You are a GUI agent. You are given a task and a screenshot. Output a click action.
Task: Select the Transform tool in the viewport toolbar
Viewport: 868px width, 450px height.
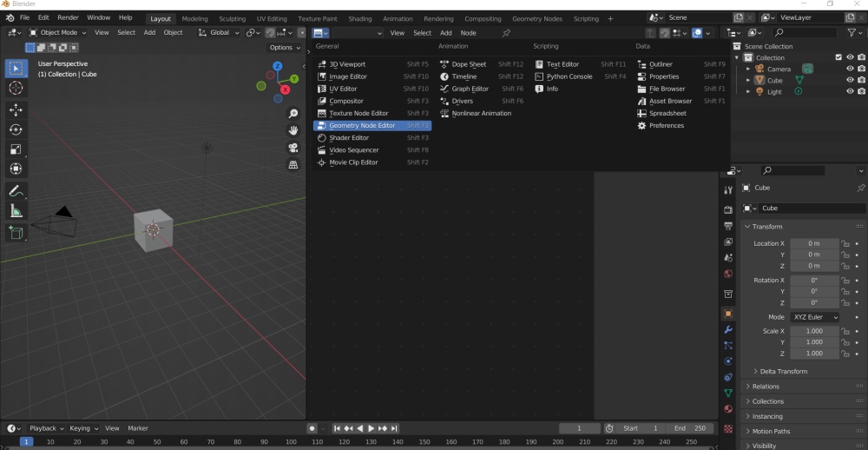click(x=16, y=169)
